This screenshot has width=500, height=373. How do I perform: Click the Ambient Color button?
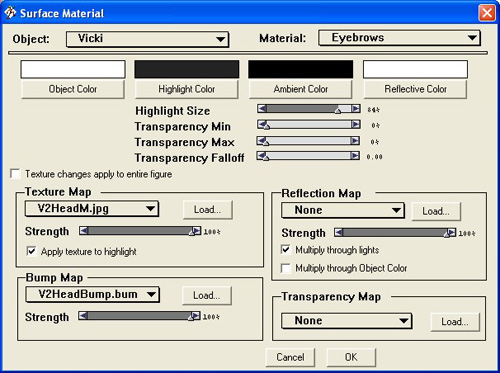tap(300, 89)
